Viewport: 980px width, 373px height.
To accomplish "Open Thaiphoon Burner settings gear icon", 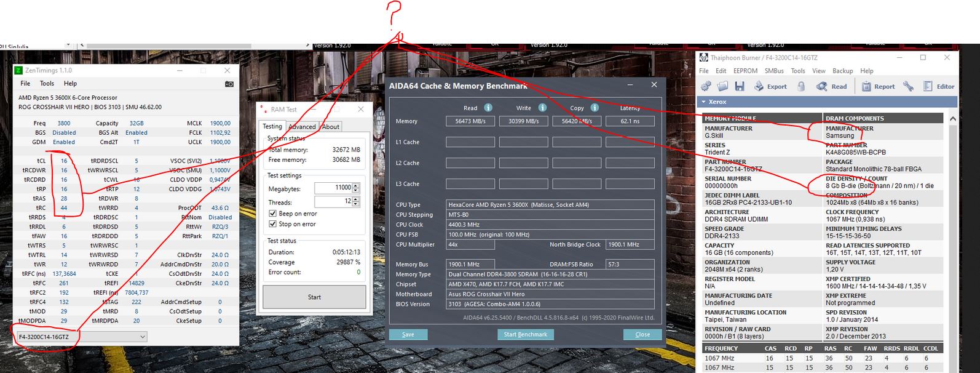I will pyautogui.click(x=706, y=86).
